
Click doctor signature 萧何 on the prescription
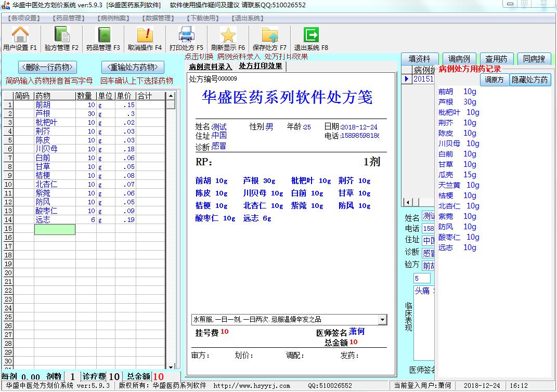tap(357, 332)
